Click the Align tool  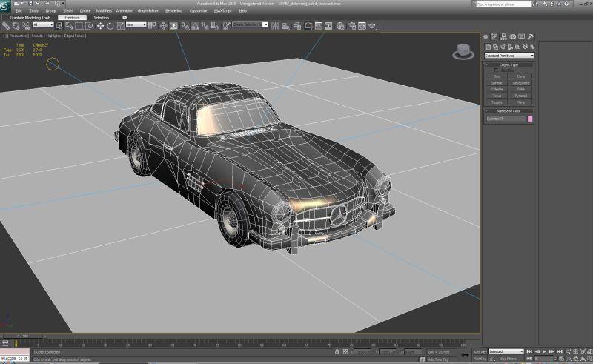click(x=285, y=26)
